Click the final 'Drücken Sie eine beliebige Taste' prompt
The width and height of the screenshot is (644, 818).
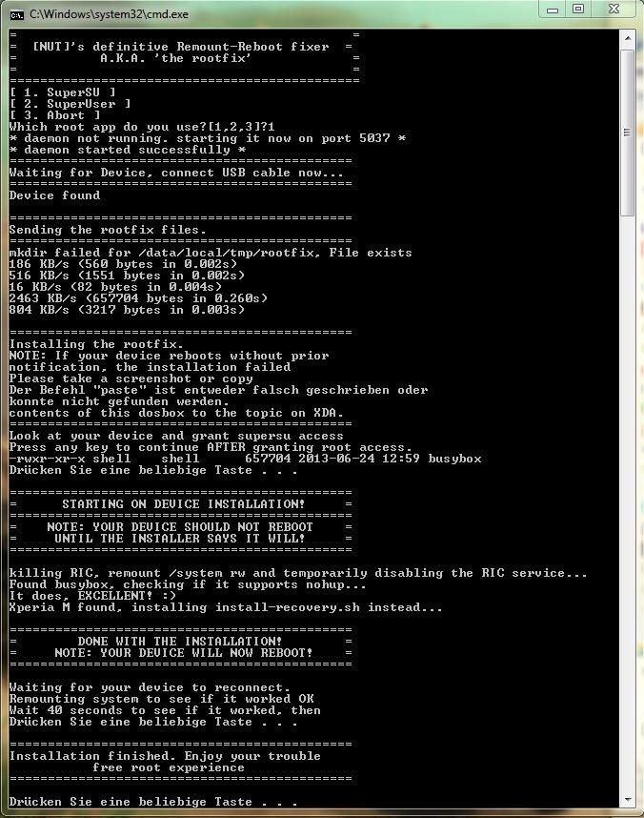pyautogui.click(x=153, y=802)
